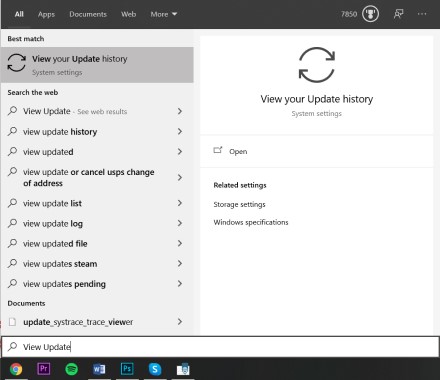Select 'view updates steam' suggestion text
The height and width of the screenshot is (380, 440).
[60, 264]
